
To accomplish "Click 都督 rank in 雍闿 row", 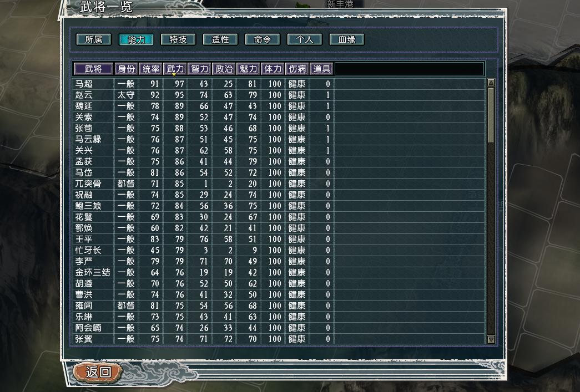I will click(126, 306).
